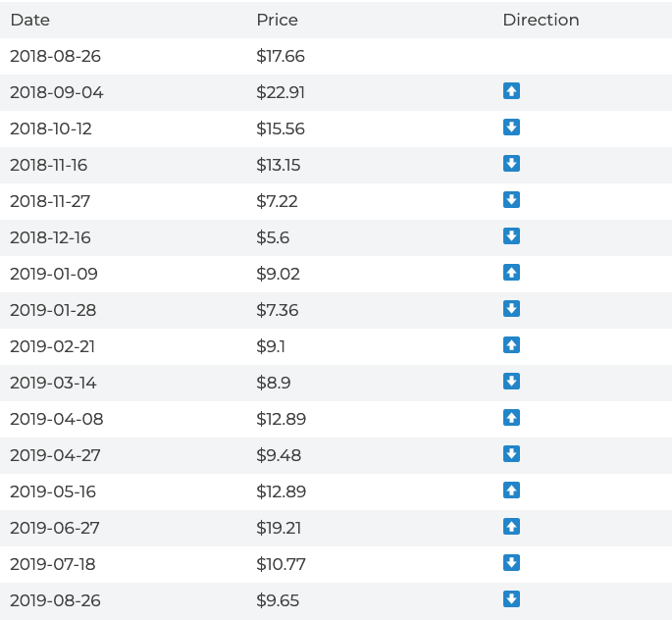Click the Direction column header
672x620 pixels.
coord(541,20)
